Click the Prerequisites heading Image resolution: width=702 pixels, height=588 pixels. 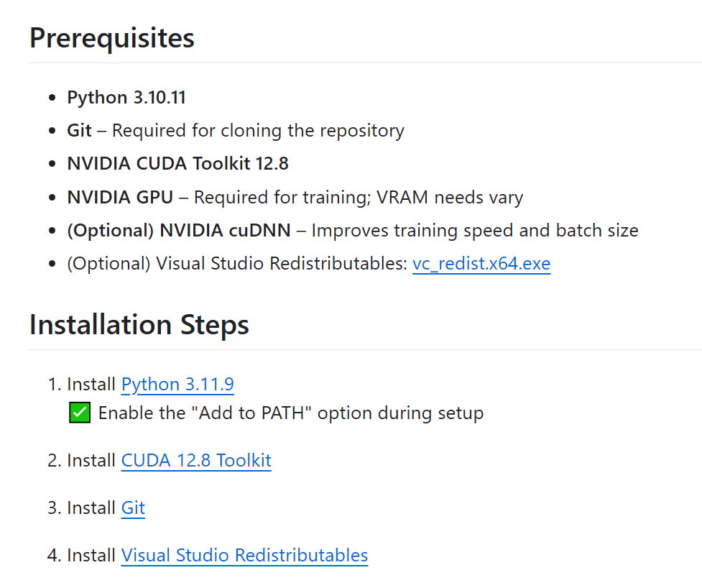pyautogui.click(x=112, y=38)
